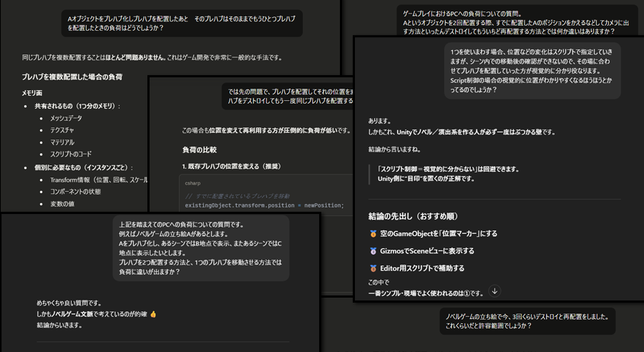Viewport: 644px width, 352px height.
Task: Click the gold medal icon beside 空のGameObject
Action: coord(373,234)
